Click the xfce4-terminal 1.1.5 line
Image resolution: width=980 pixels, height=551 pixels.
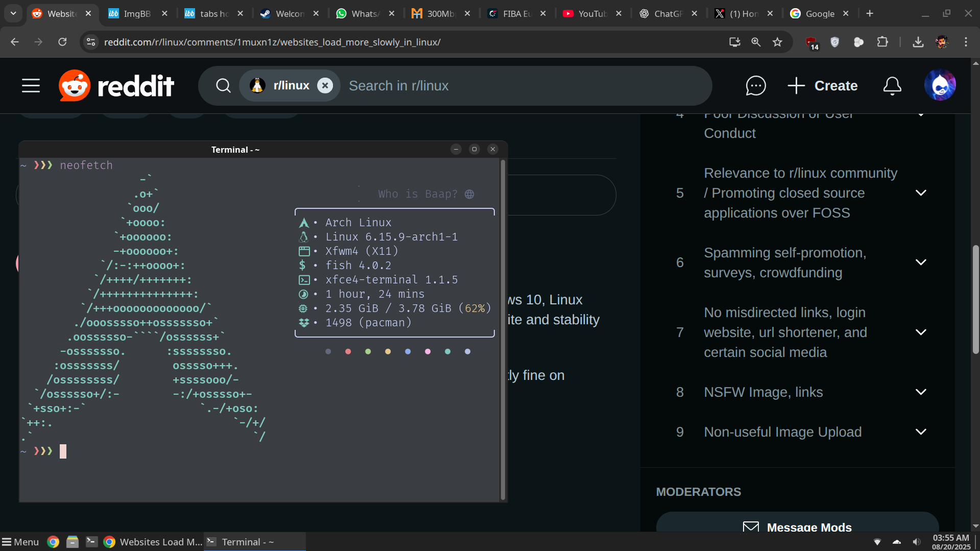pos(392,280)
